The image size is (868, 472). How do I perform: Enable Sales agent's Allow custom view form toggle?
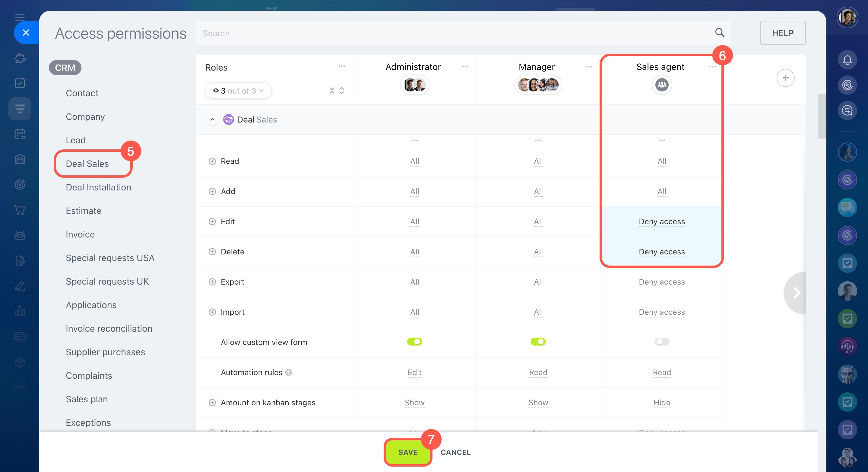tap(661, 342)
